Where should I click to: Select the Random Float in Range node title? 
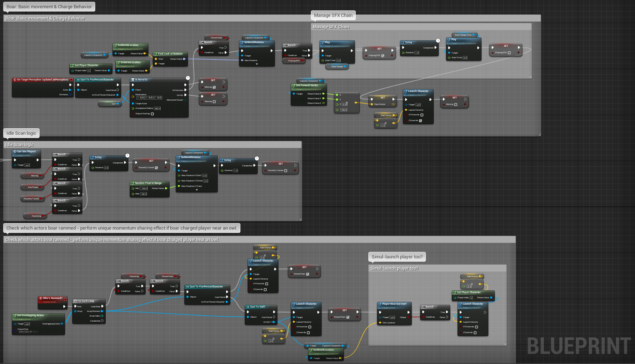click(148, 183)
